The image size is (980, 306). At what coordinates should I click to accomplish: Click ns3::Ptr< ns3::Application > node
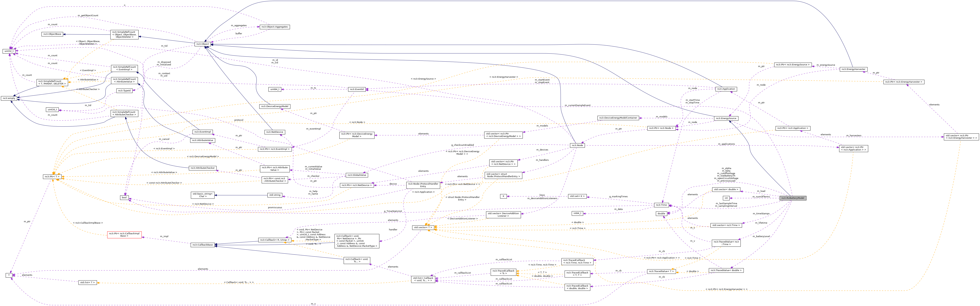[793, 128]
